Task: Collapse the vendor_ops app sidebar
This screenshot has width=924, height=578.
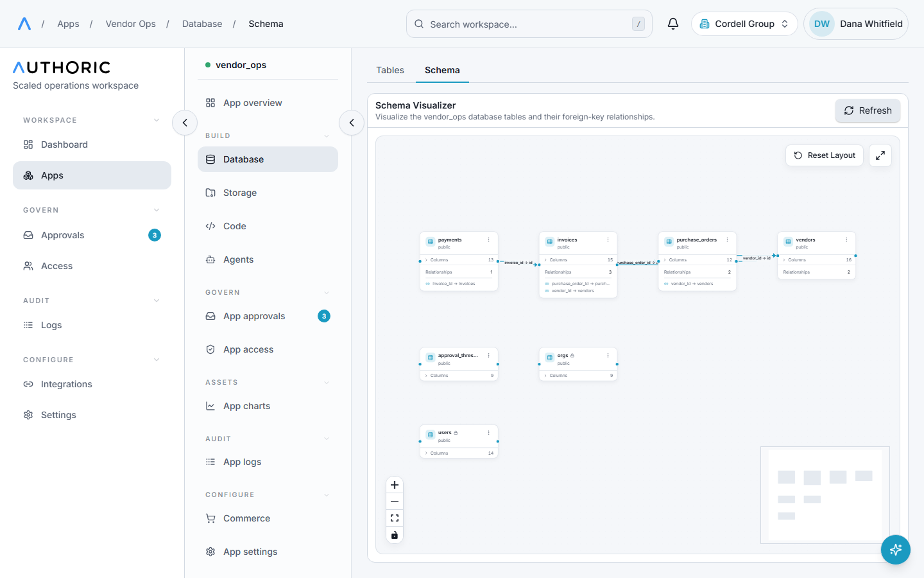Action: pyautogui.click(x=352, y=123)
